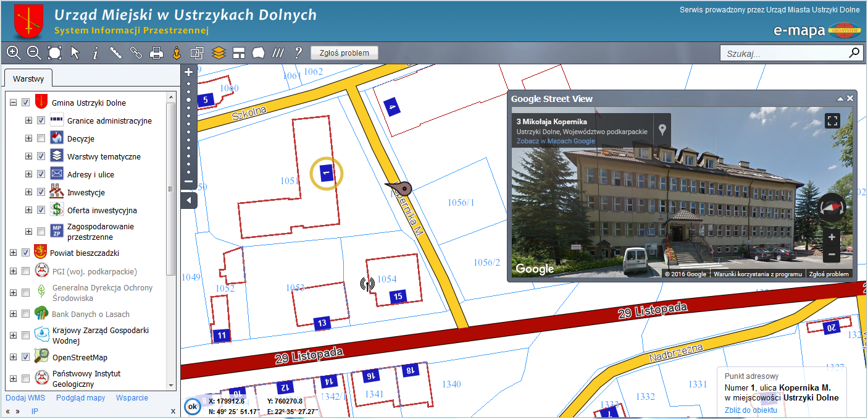This screenshot has height=419, width=868.
Task: Click the IP link in side panel
Action: [35, 411]
